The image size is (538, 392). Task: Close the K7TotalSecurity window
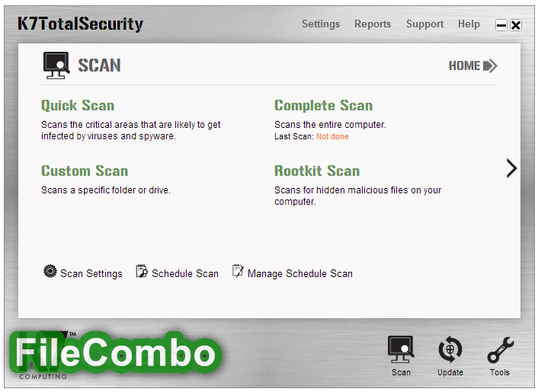tap(516, 25)
